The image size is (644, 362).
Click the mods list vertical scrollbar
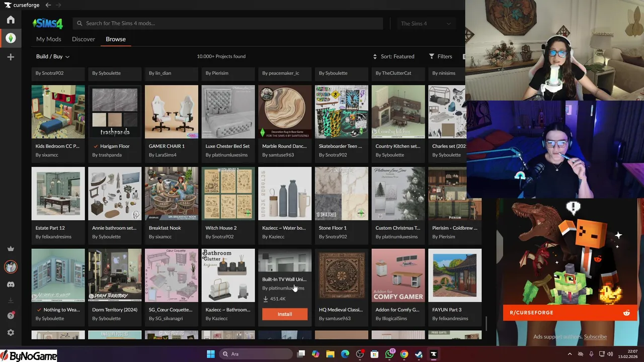[x=486, y=323]
